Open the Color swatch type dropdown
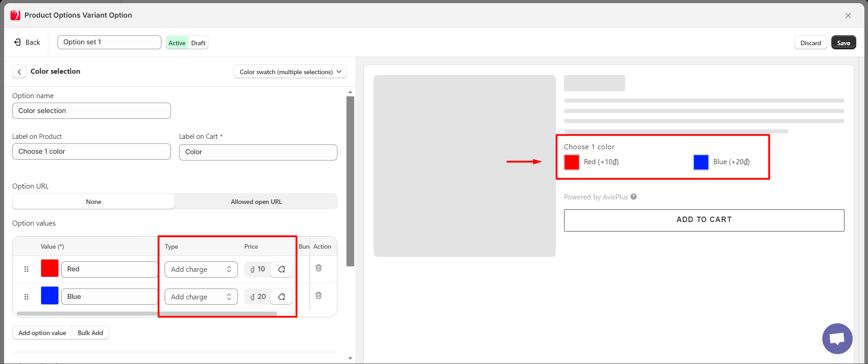 tap(290, 72)
